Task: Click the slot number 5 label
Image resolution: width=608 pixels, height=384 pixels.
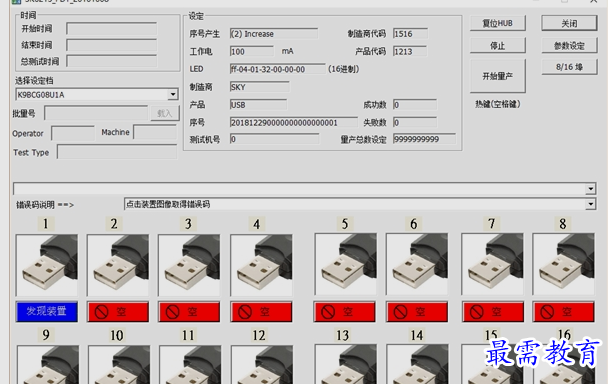Action: 345,224
